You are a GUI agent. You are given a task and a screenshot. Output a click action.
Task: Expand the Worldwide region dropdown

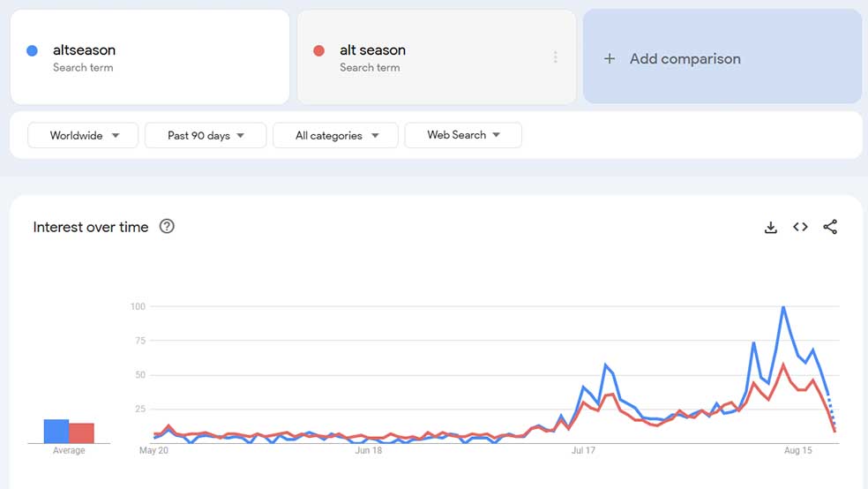click(83, 135)
